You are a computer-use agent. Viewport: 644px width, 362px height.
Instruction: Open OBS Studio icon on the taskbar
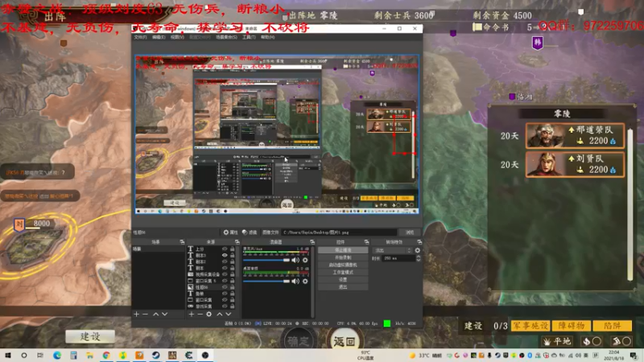(x=205, y=355)
